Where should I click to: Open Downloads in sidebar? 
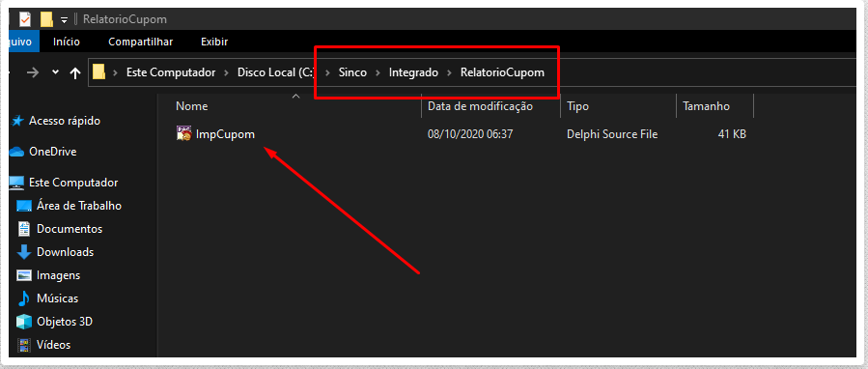coord(66,252)
